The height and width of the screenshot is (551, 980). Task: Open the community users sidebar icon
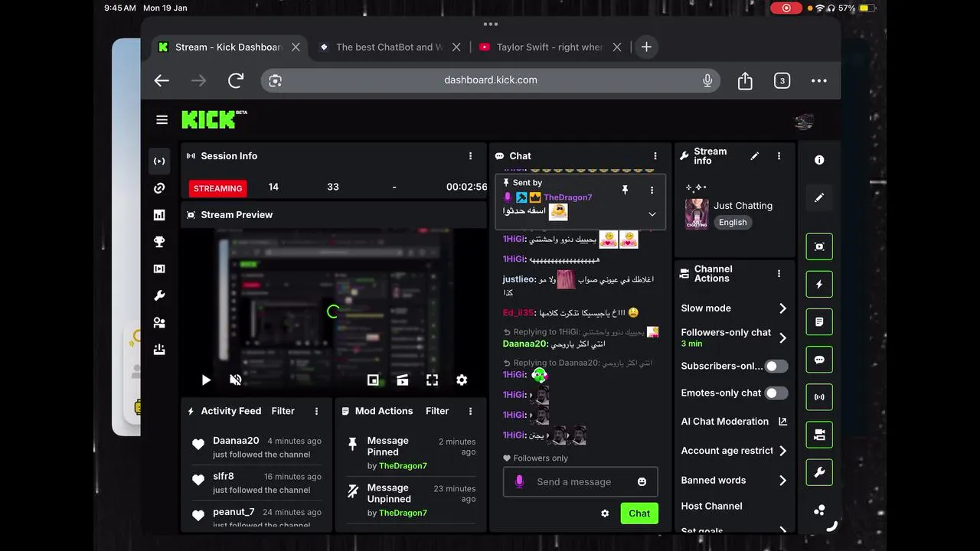159,322
